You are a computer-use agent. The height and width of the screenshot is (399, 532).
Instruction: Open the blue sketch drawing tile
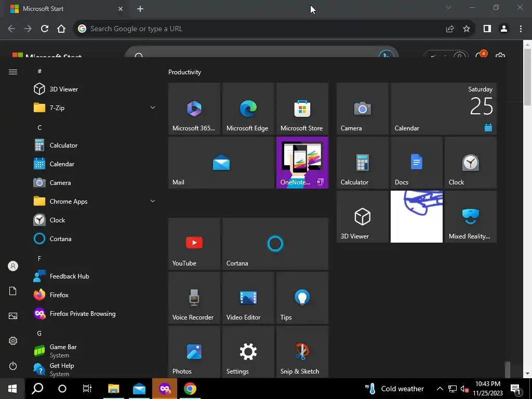tap(416, 217)
